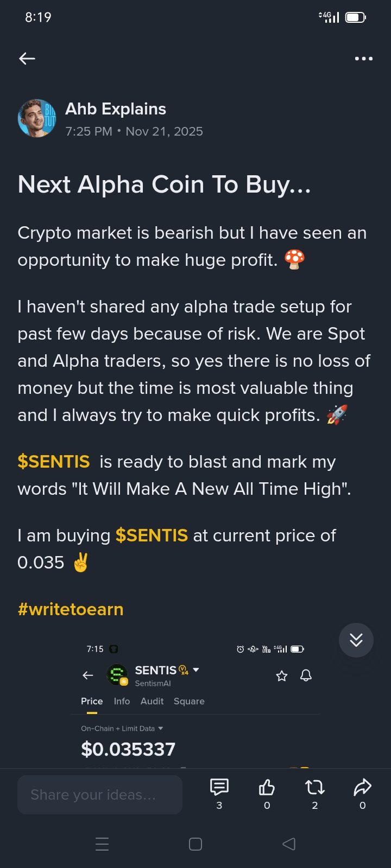Image resolution: width=391 pixels, height=868 pixels.
Task: Switch to the Info tab
Action: click(x=122, y=701)
